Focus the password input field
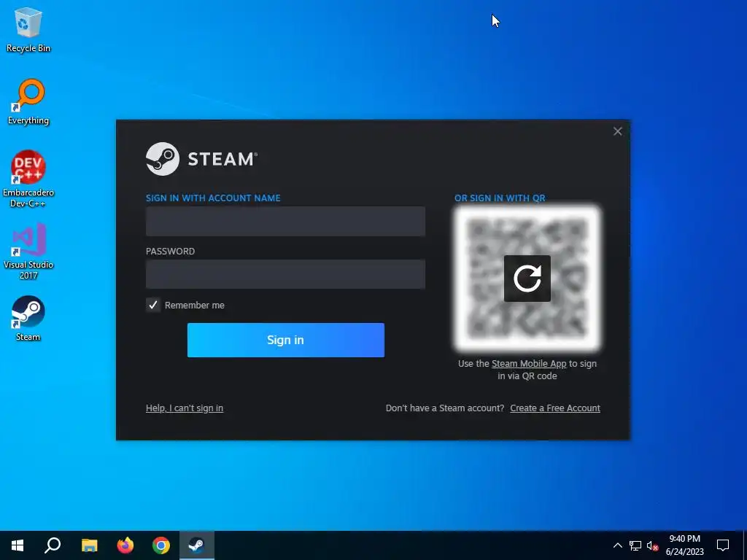747x560 pixels. click(285, 274)
